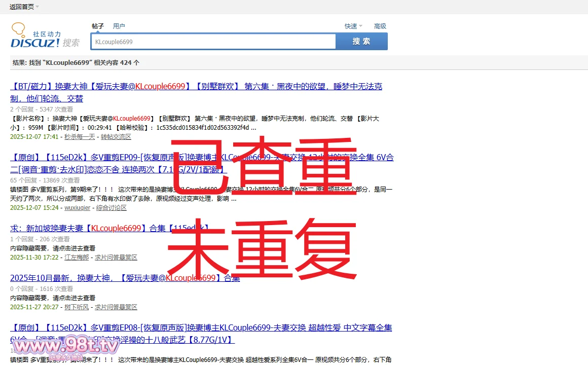This screenshot has height=365, width=588.
Task: View author 秒杀每一天's profile
Action: point(80,137)
